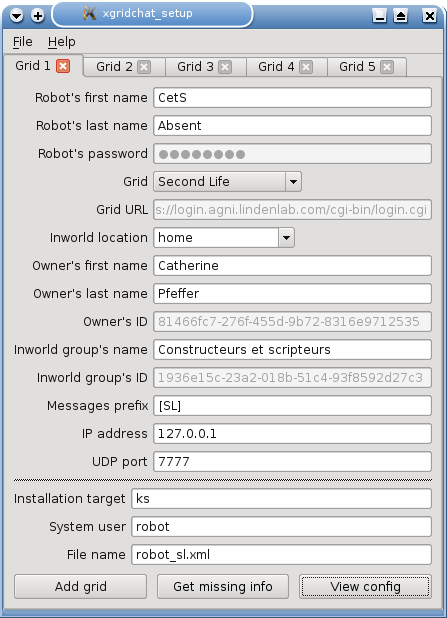Click the "Robot's password" label
This screenshot has height=618, width=447.
pos(93,154)
